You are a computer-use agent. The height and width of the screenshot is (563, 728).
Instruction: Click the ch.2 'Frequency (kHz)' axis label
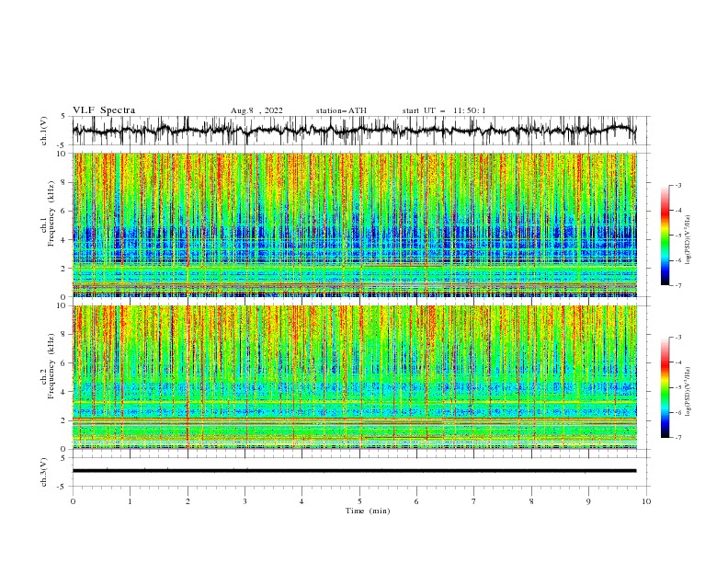[x=51, y=366]
